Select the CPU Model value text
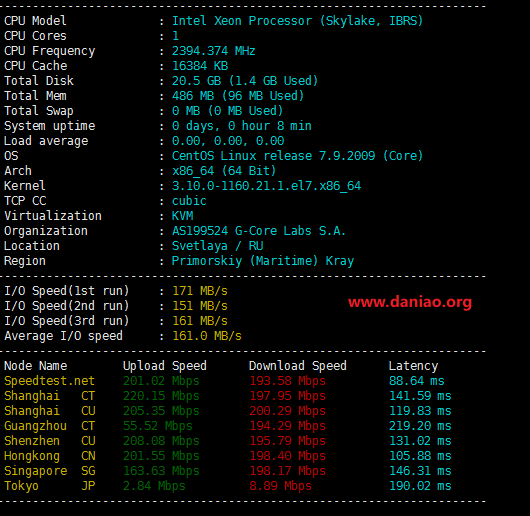This screenshot has width=530, height=516. click(297, 21)
